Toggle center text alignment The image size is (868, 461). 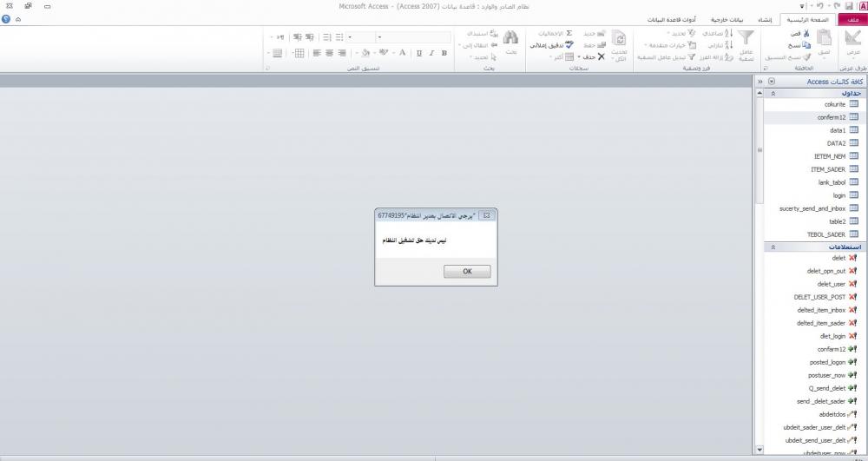coord(329,53)
